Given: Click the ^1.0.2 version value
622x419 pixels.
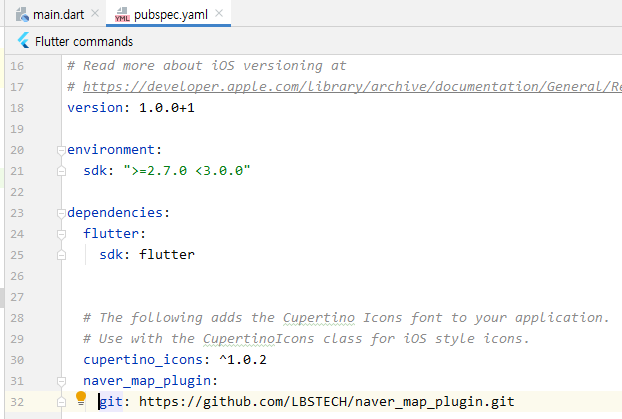Looking at the screenshot, I should pos(243,360).
